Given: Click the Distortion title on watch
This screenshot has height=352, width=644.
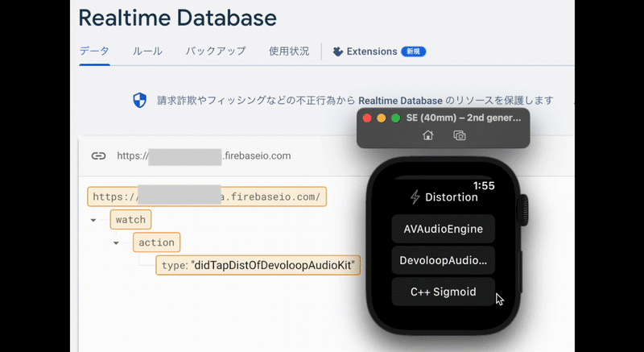Looking at the screenshot, I should (x=452, y=197).
